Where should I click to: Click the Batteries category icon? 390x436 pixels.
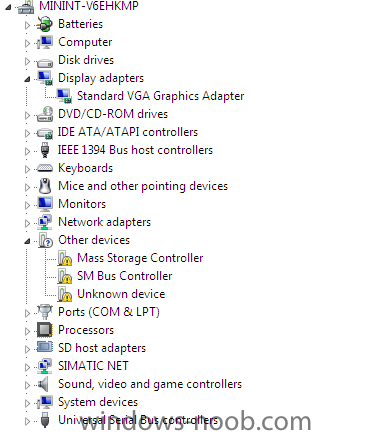44,24
